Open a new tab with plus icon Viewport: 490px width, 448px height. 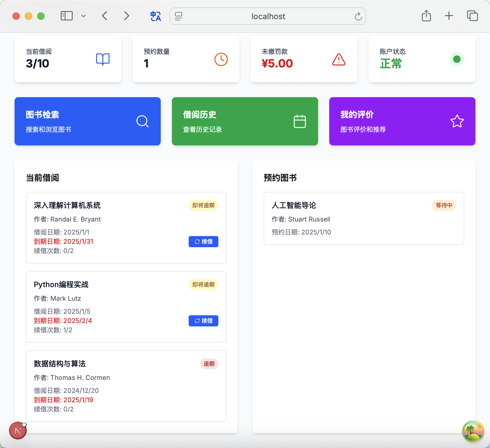pos(449,16)
